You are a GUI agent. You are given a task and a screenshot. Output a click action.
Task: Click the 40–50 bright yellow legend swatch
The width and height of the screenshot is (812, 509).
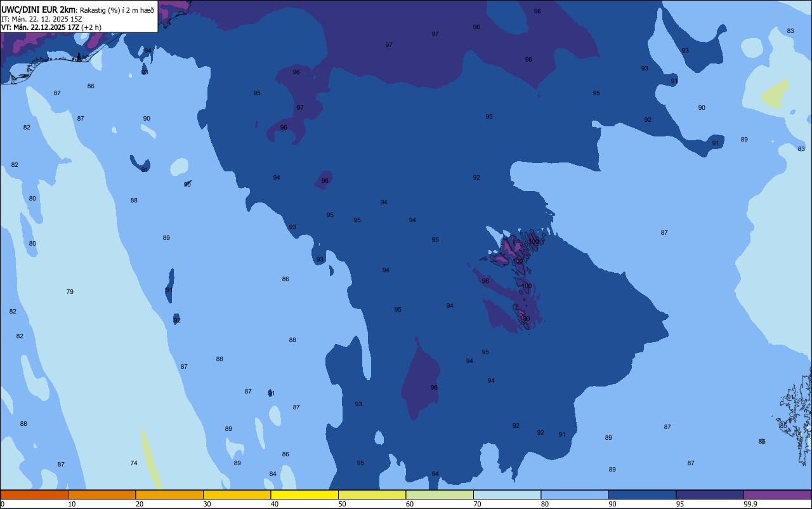pos(304,494)
